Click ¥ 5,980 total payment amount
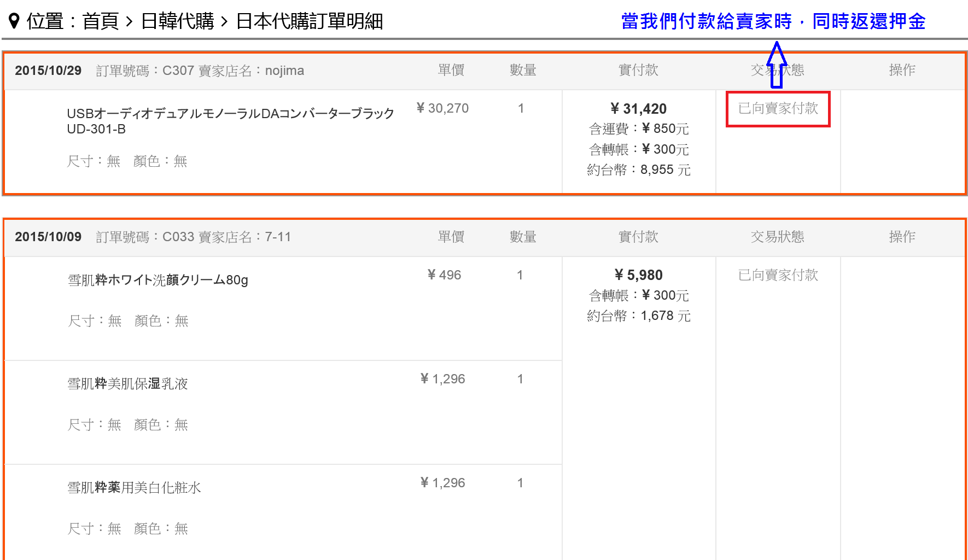The image size is (968, 560). [639, 275]
